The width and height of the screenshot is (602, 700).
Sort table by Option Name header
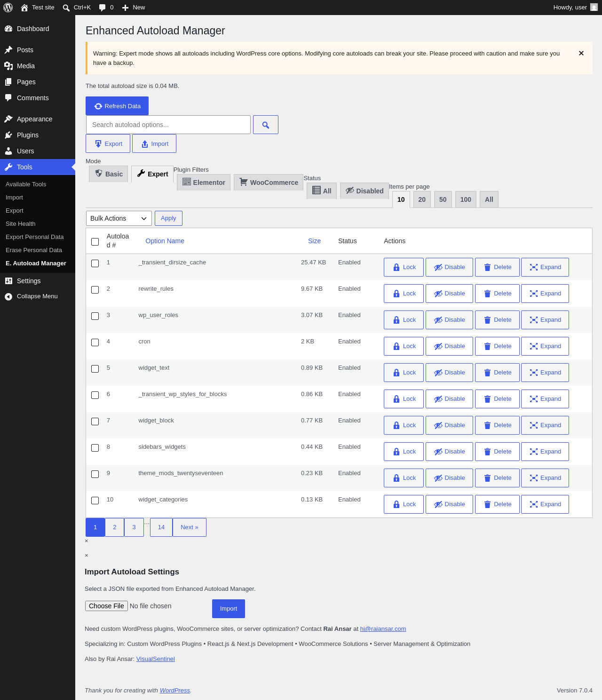pos(165,241)
